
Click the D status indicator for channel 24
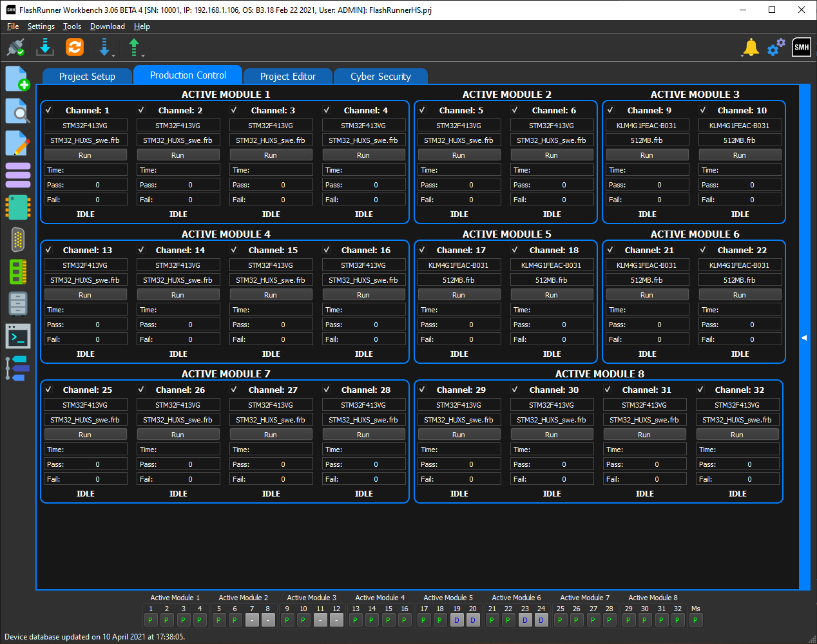point(541,620)
